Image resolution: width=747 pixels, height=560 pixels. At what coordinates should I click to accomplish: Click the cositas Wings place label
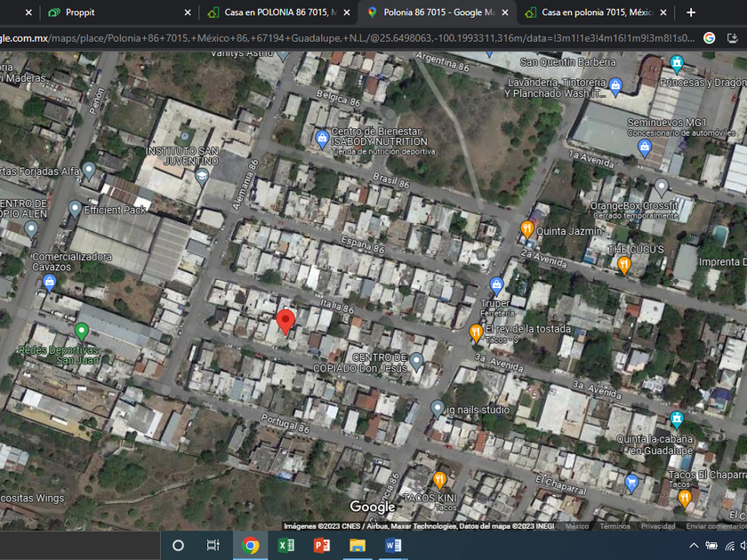[32, 498]
